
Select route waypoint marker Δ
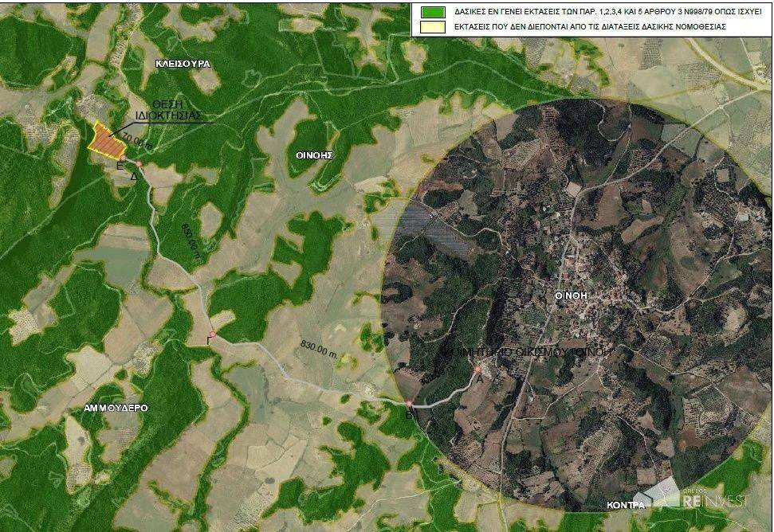139,165
